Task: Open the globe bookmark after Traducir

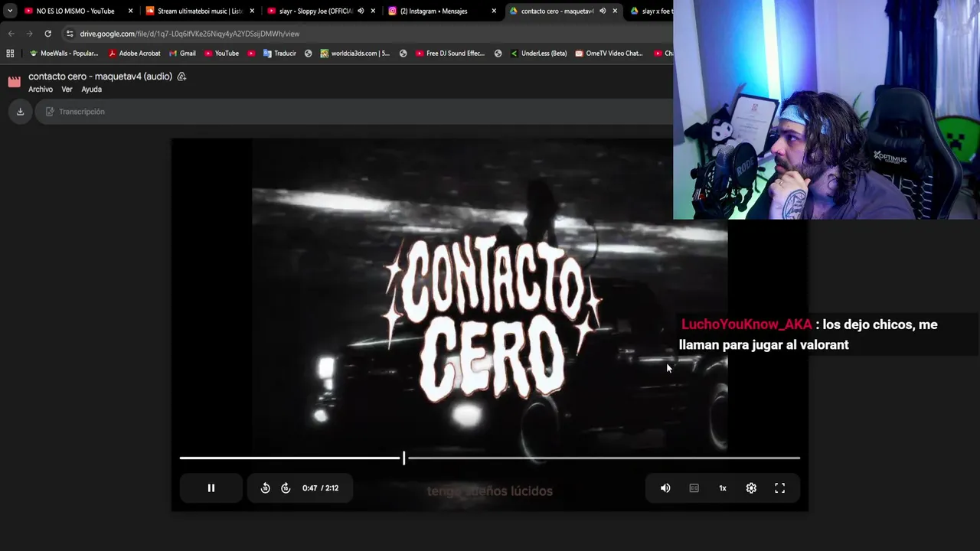Action: pos(308,54)
